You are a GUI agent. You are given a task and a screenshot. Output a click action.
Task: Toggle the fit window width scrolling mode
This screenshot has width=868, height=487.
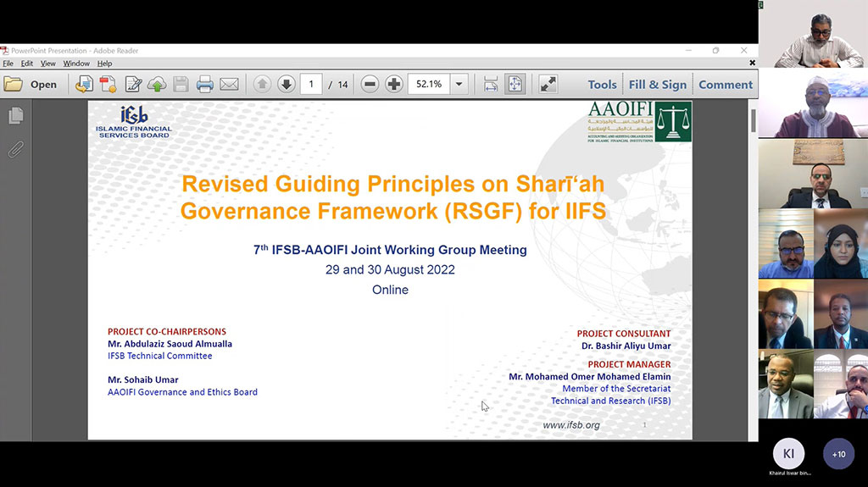point(491,84)
